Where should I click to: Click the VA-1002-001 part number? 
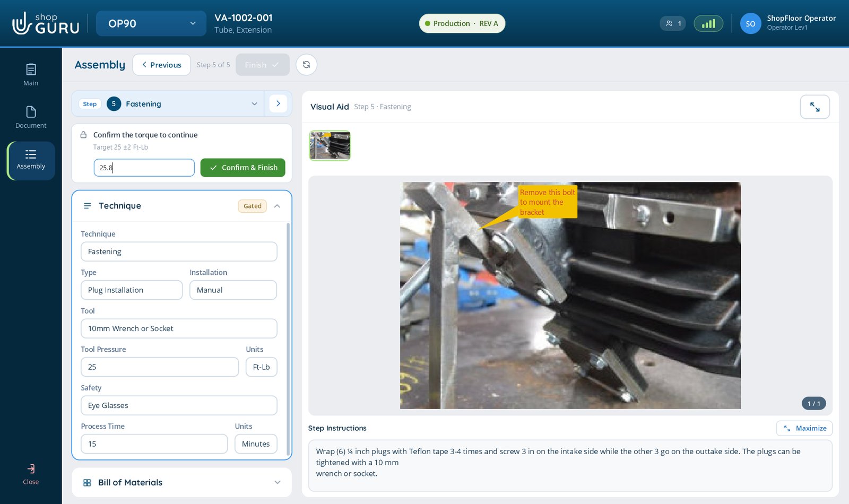pyautogui.click(x=244, y=18)
